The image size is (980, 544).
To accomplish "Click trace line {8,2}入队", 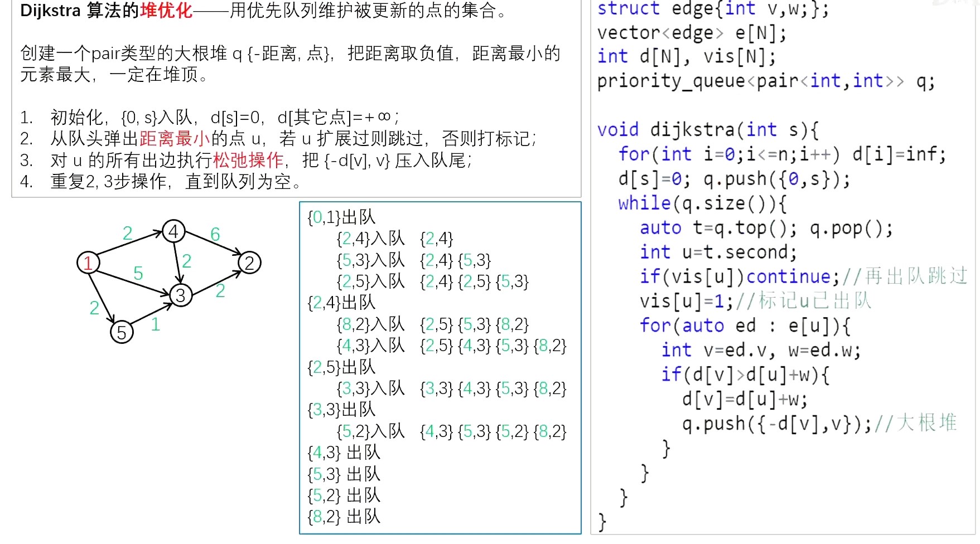I will 371,324.
